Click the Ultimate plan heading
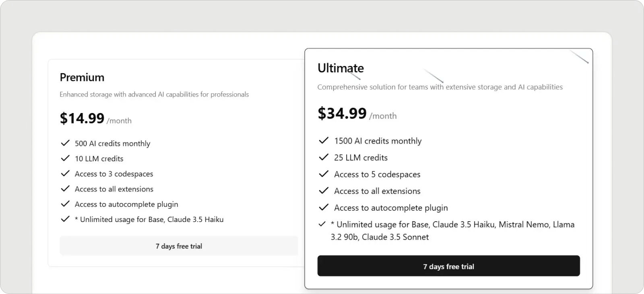 click(x=341, y=68)
